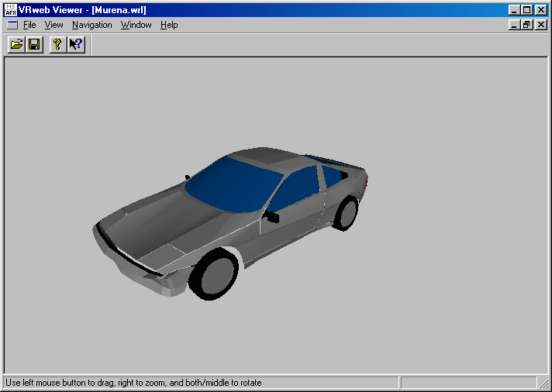The image size is (552, 392).
Task: Open the View menu
Action: (53, 25)
